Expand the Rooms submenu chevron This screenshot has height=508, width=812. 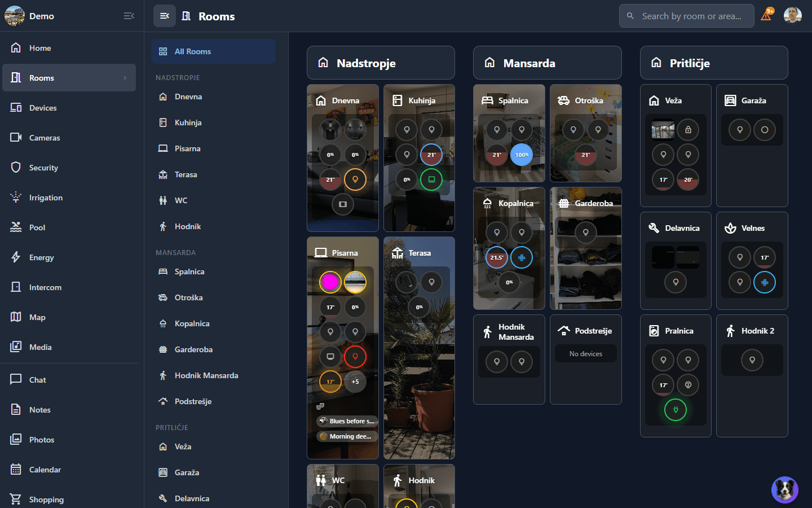pos(125,78)
